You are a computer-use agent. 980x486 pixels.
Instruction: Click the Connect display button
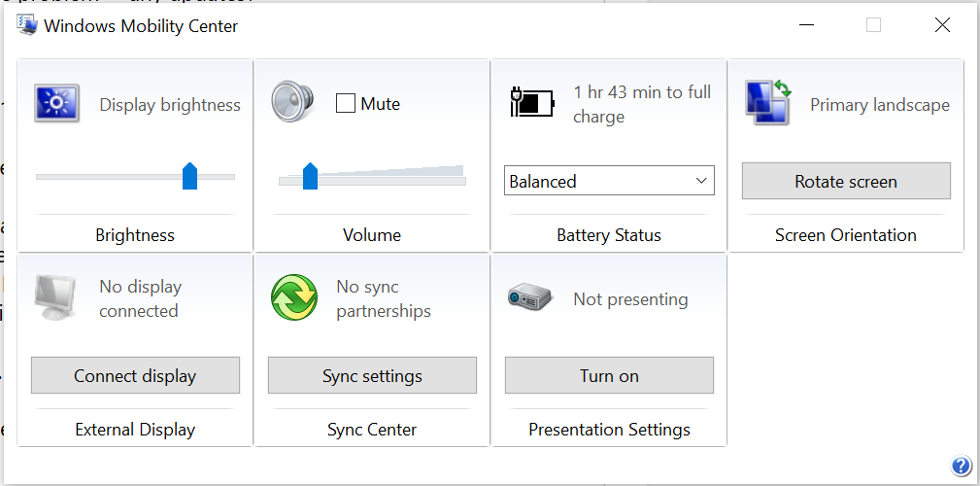135,375
